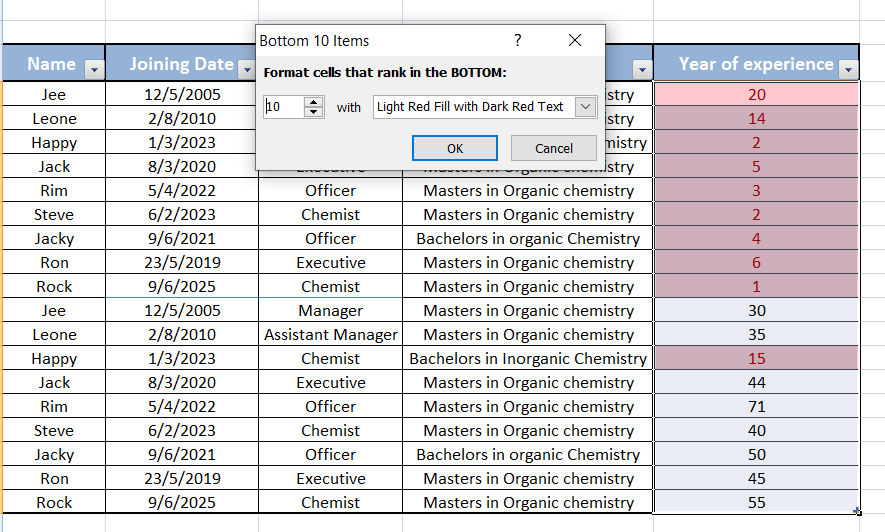Click Cancel in the Bottom 10 Items dialog
The height and width of the screenshot is (532, 885).
point(554,148)
